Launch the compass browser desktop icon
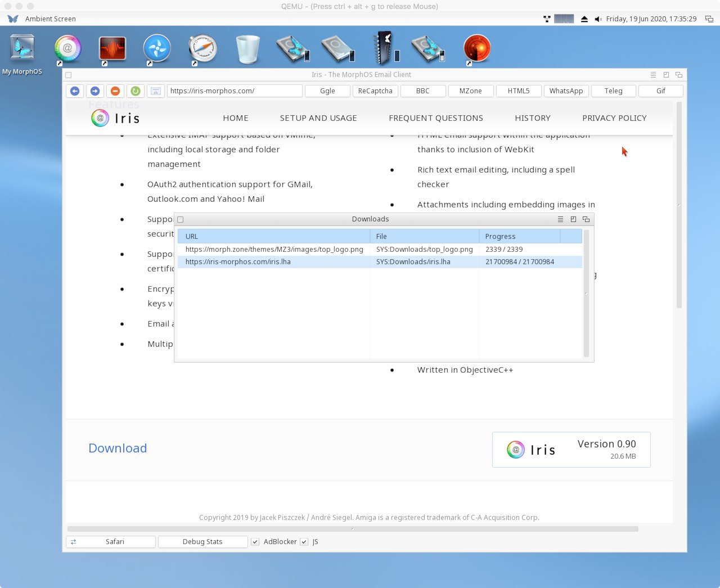This screenshot has width=720, height=588. [x=202, y=49]
